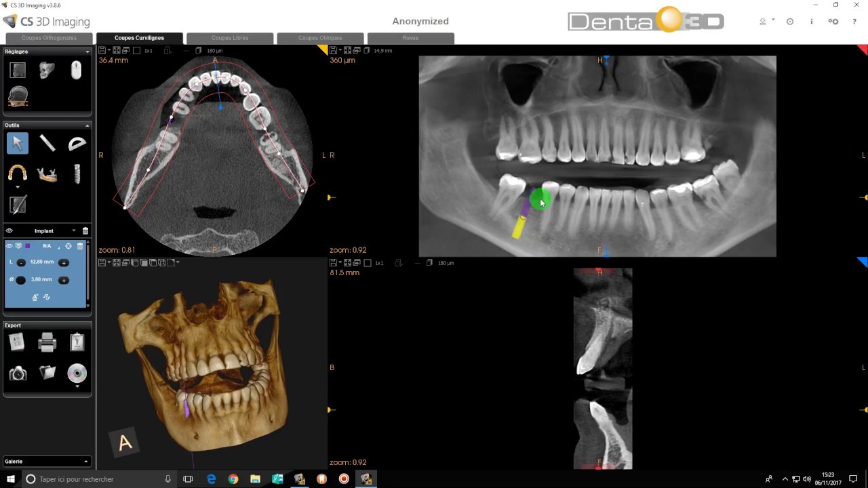
Task: Open the mouse settings icon
Action: click(x=77, y=70)
